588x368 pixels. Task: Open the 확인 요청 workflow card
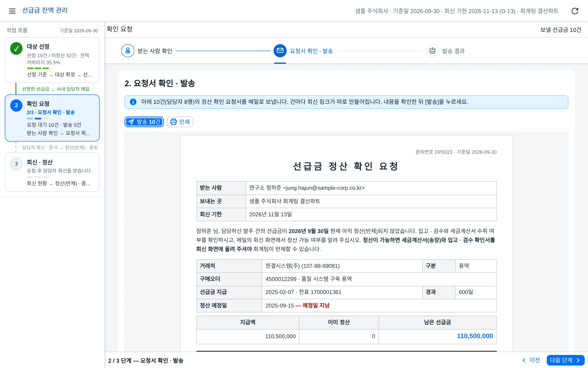52,118
